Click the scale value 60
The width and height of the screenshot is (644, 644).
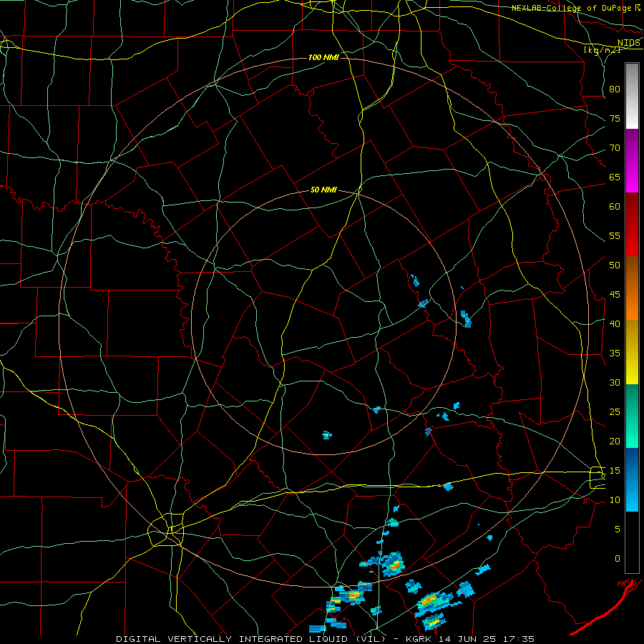click(x=615, y=207)
